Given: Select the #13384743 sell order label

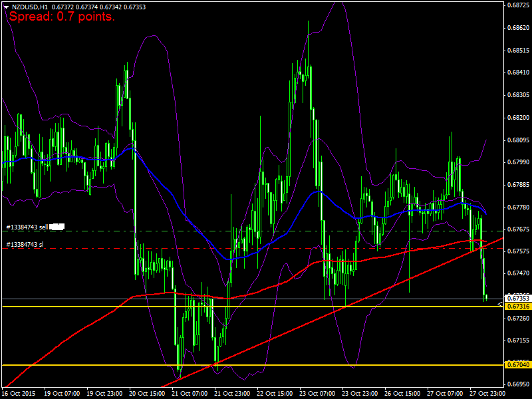Looking at the screenshot, I should (27, 227).
